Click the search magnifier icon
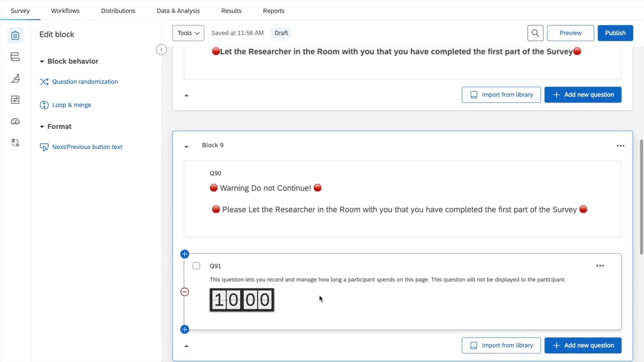644x362 pixels. (x=535, y=33)
